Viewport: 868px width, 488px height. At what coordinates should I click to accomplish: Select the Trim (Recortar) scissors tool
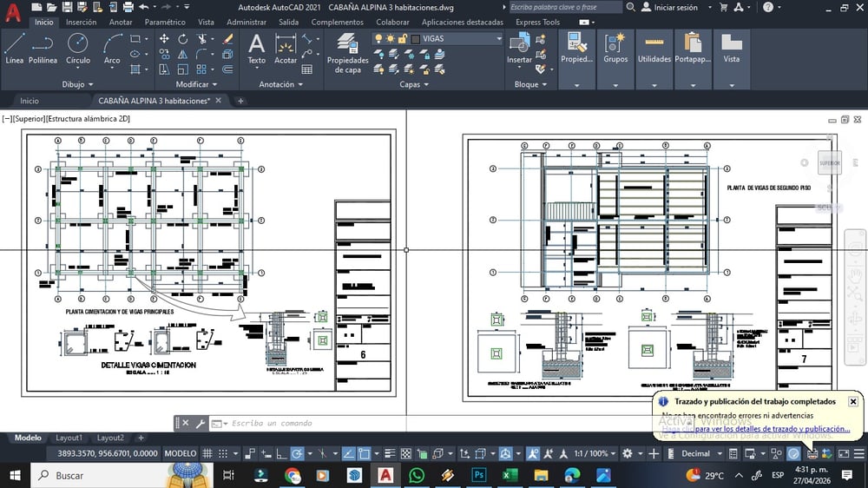click(201, 39)
